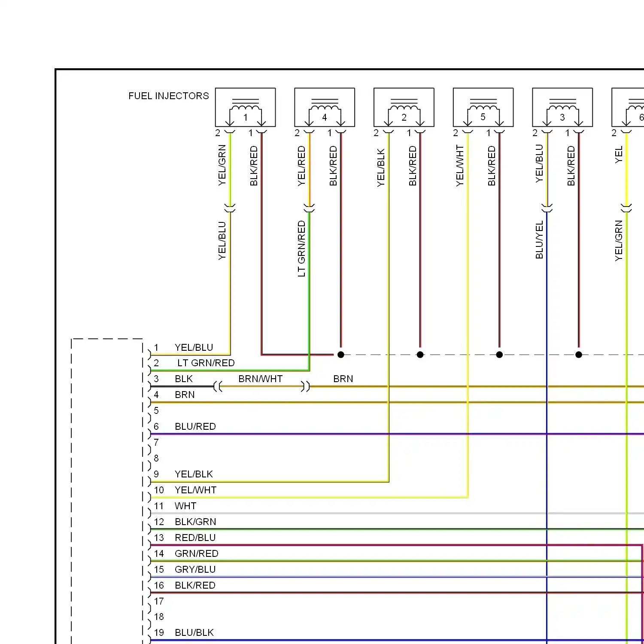Screen dimensions: 644x644
Task: Select pin 15 GRY/BLU label
Action: (x=195, y=570)
